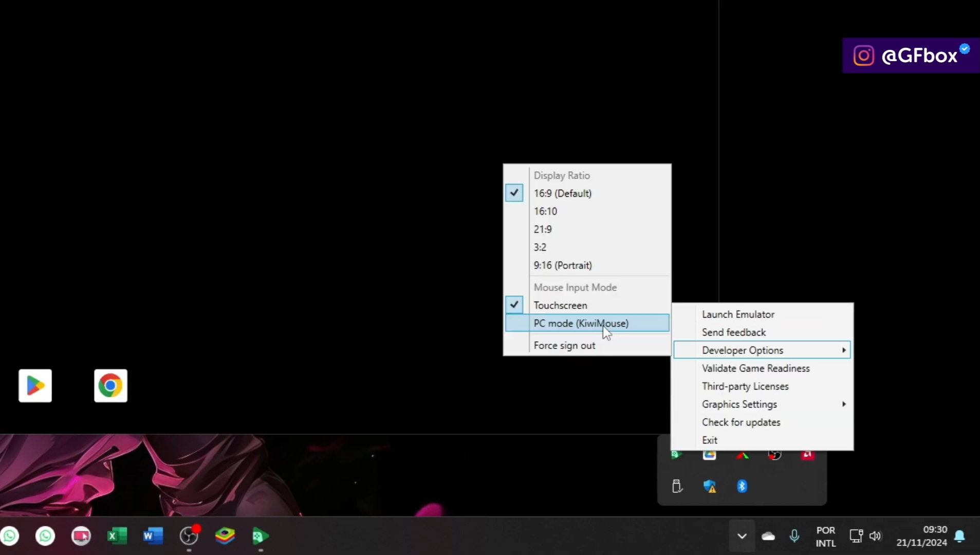Open Bluetooth settings from the system tray
The width and height of the screenshot is (980, 555).
tap(742, 486)
